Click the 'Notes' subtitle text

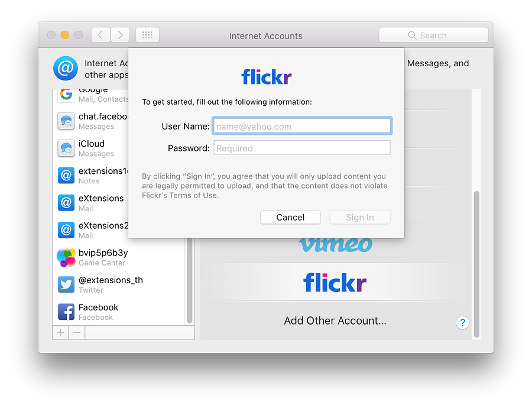(89, 181)
